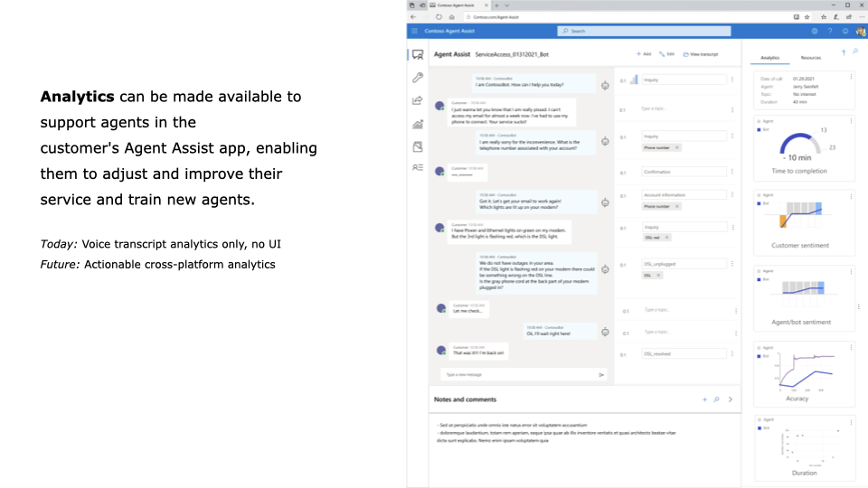Open the analytics chart sidebar icon
This screenshot has width=868, height=488.
418,125
